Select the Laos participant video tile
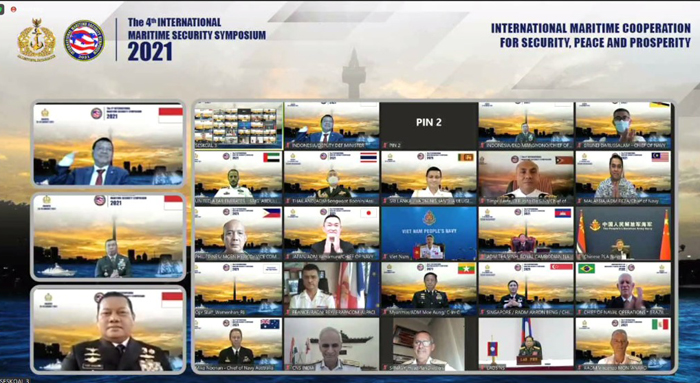This screenshot has width=700, height=383. point(526,344)
